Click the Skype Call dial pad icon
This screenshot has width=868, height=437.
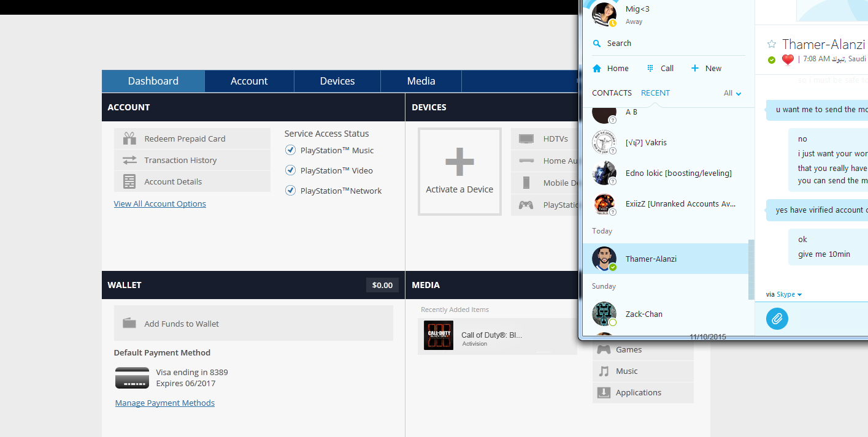coord(650,69)
